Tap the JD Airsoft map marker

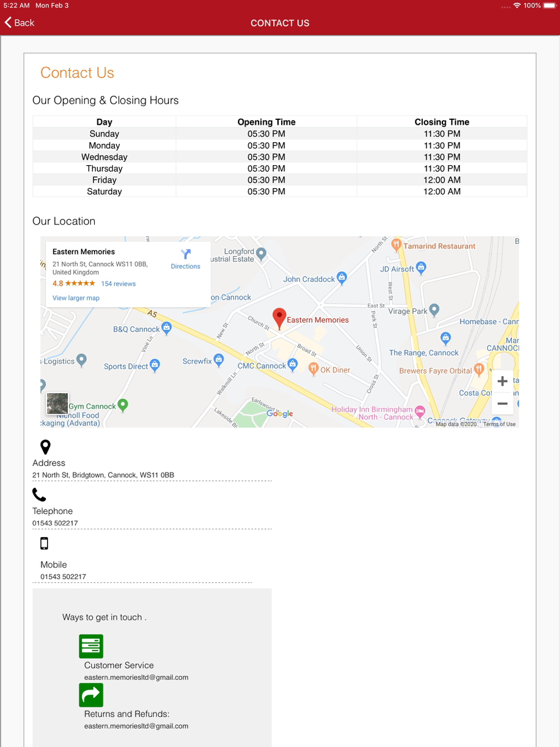click(421, 268)
